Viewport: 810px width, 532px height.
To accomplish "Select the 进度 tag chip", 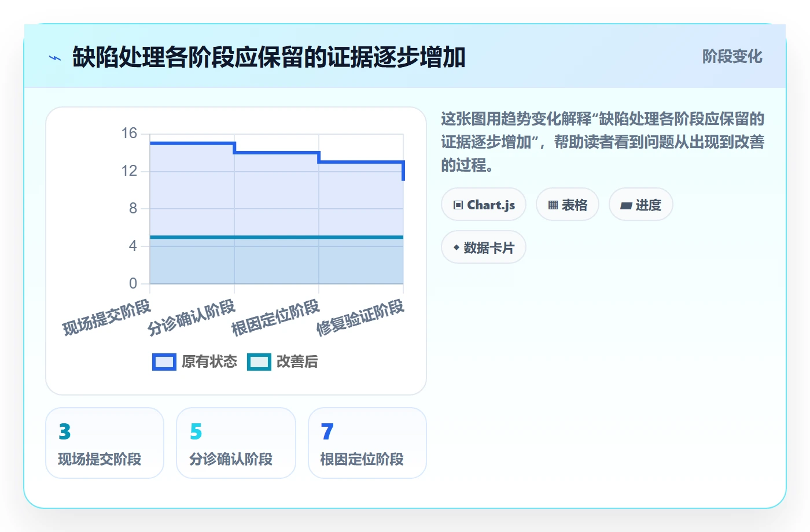I will (x=641, y=205).
